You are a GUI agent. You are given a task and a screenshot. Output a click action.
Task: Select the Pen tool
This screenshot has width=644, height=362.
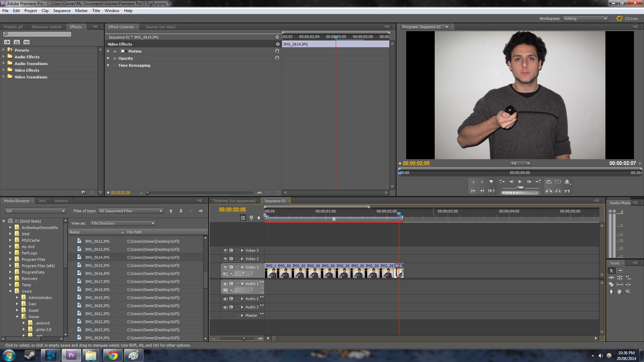611,292
